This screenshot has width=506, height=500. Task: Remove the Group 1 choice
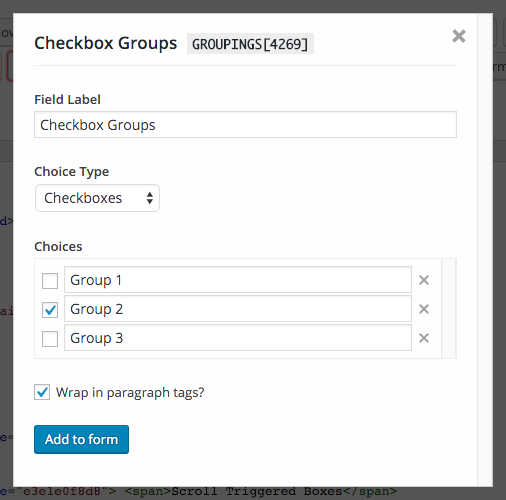(x=424, y=280)
